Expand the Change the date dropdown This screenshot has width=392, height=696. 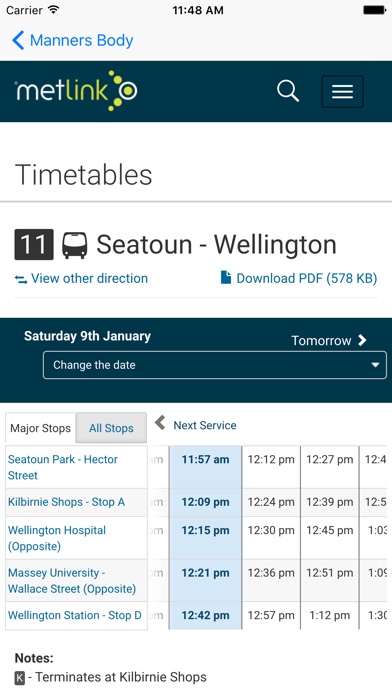[x=215, y=365]
